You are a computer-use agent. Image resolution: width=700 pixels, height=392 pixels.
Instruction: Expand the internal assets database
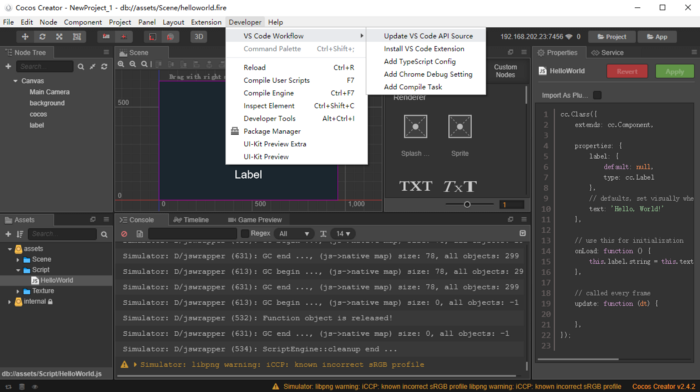pos(10,302)
